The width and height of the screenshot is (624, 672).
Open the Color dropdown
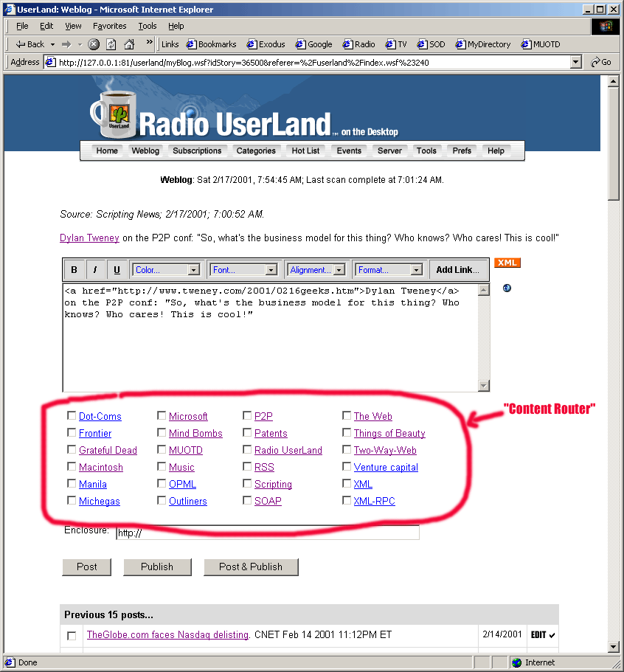pyautogui.click(x=166, y=270)
